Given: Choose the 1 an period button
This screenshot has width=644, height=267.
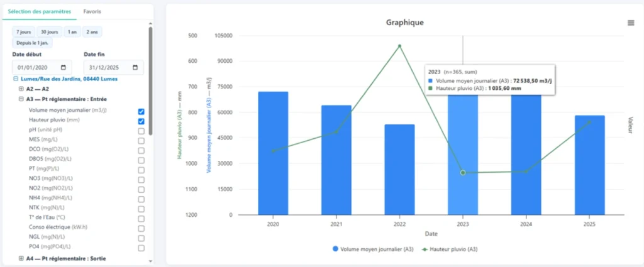Looking at the screenshot, I should tap(72, 32).
